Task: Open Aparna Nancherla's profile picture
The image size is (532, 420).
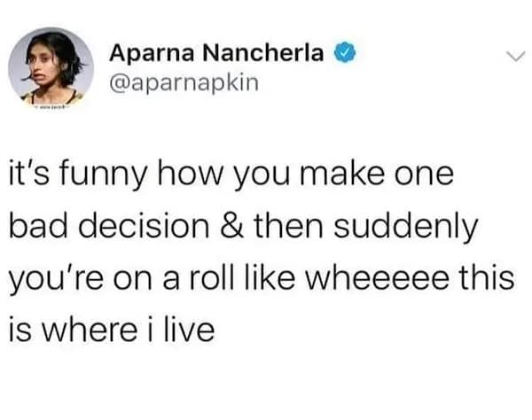Action: point(51,66)
